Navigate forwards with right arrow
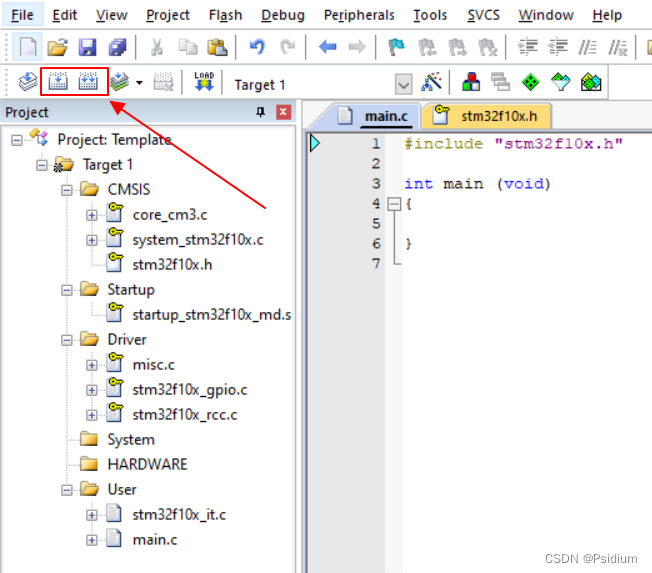 pyautogui.click(x=357, y=47)
